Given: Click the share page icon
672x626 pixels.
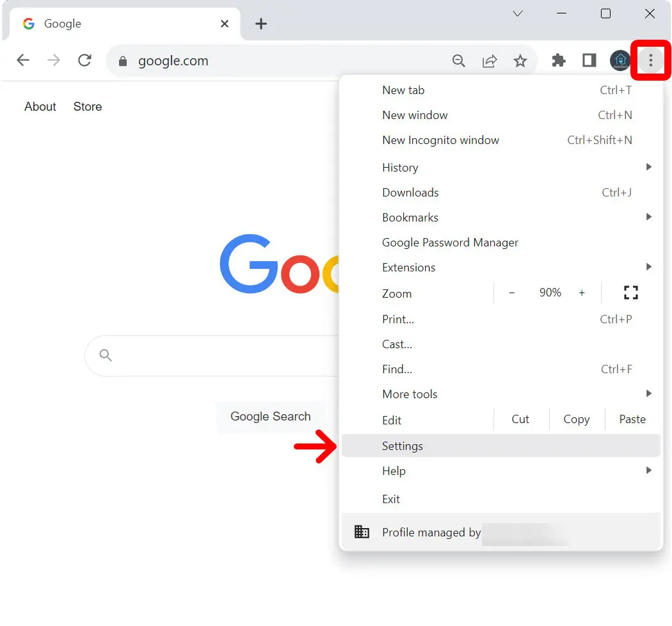Looking at the screenshot, I should [x=490, y=61].
